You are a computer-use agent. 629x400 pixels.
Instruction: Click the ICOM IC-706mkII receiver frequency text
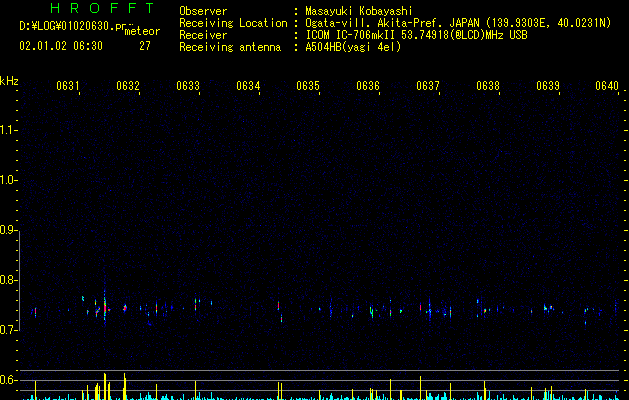point(416,35)
